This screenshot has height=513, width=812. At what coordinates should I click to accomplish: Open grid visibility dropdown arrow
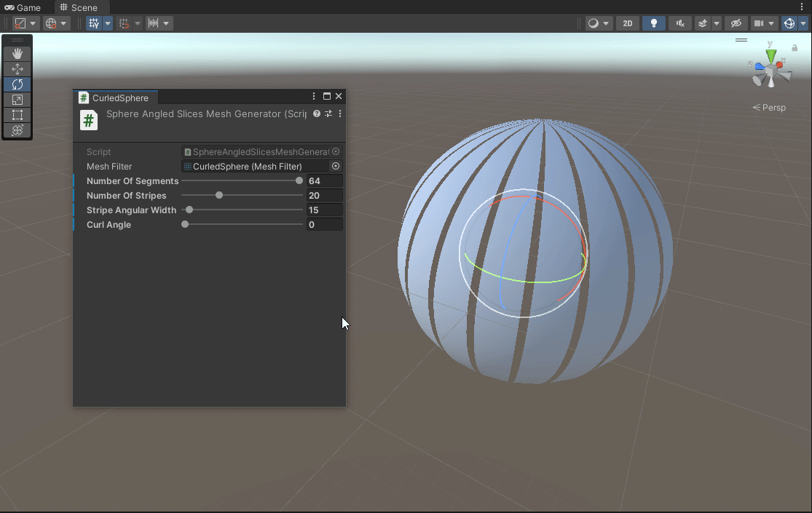click(x=108, y=23)
